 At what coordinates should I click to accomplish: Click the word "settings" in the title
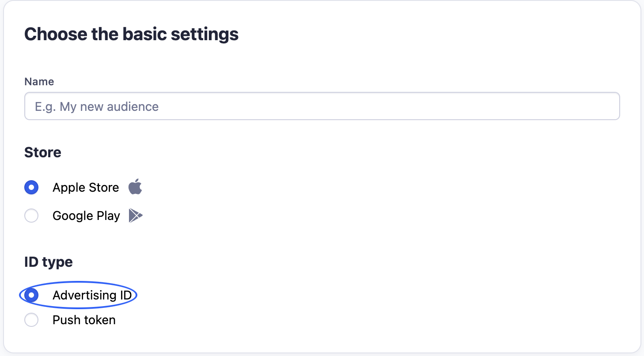pyautogui.click(x=207, y=34)
